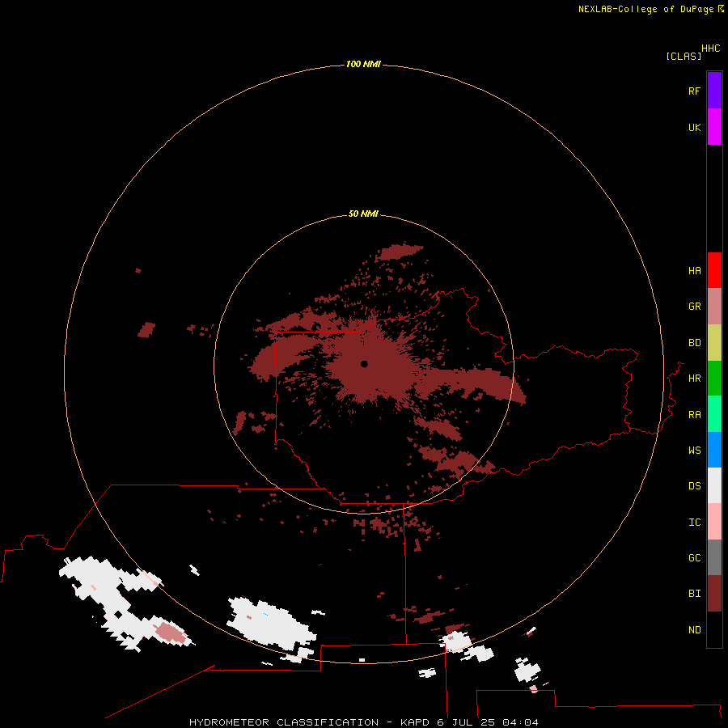Click the ND legend label
The height and width of the screenshot is (728, 728).
[694, 630]
